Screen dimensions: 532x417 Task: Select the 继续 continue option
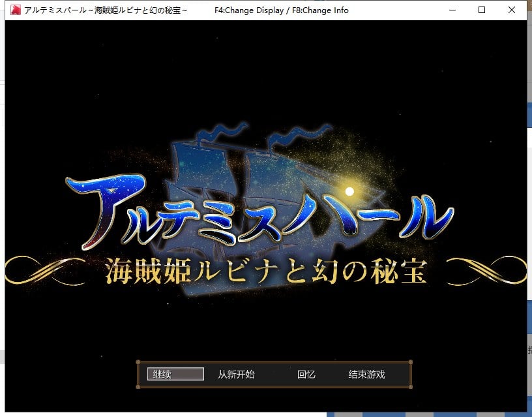coord(175,374)
